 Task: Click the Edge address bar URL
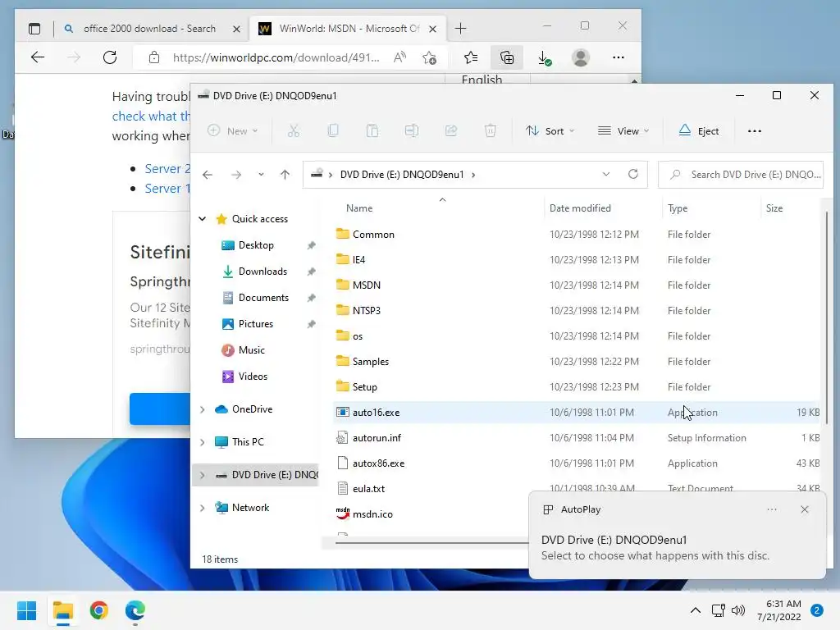click(x=276, y=57)
